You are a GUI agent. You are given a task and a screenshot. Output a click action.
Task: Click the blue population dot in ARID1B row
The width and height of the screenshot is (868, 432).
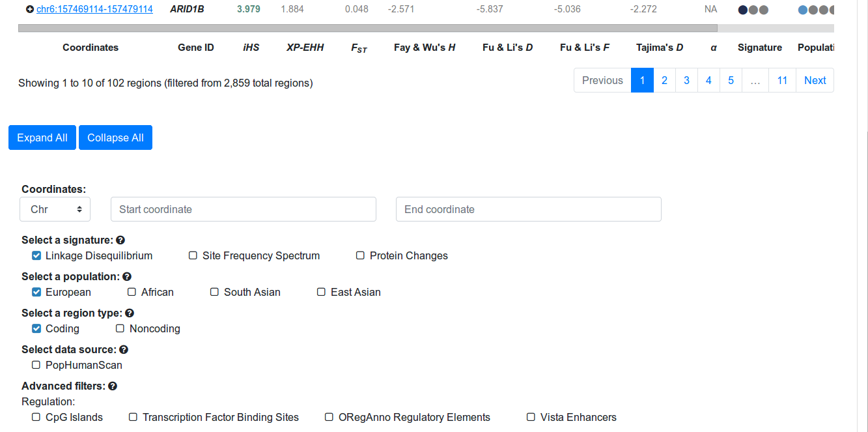802,10
